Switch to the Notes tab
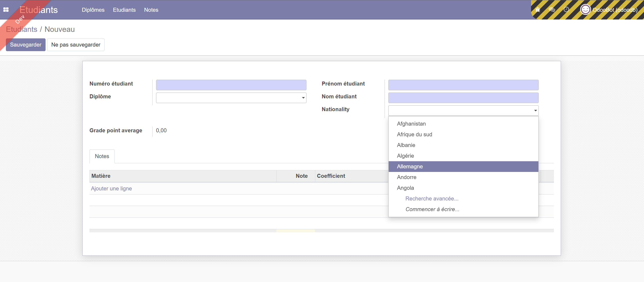The image size is (644, 282). pyautogui.click(x=102, y=156)
